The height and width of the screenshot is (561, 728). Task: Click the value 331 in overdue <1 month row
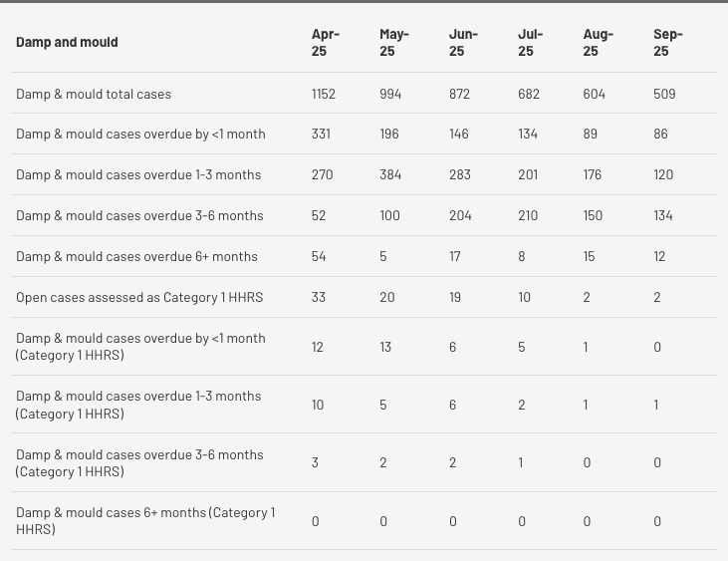click(321, 134)
